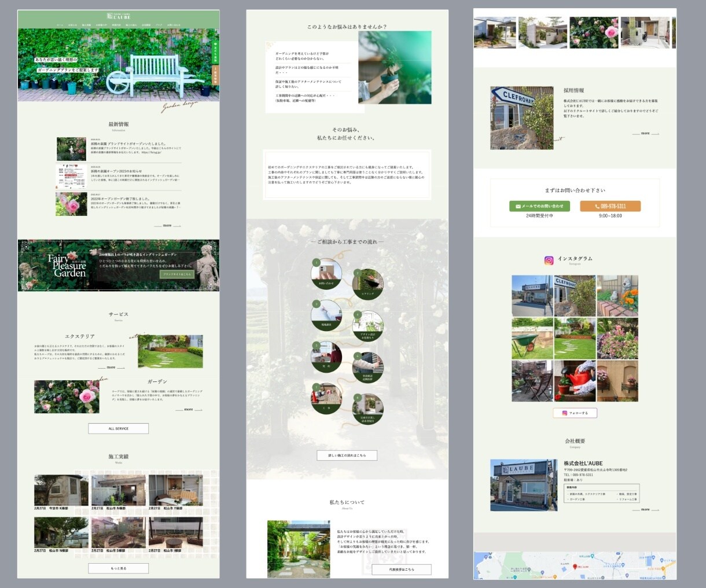
Task: Open the Instagram stepping-stone lawn photo
Action: pyautogui.click(x=575, y=338)
